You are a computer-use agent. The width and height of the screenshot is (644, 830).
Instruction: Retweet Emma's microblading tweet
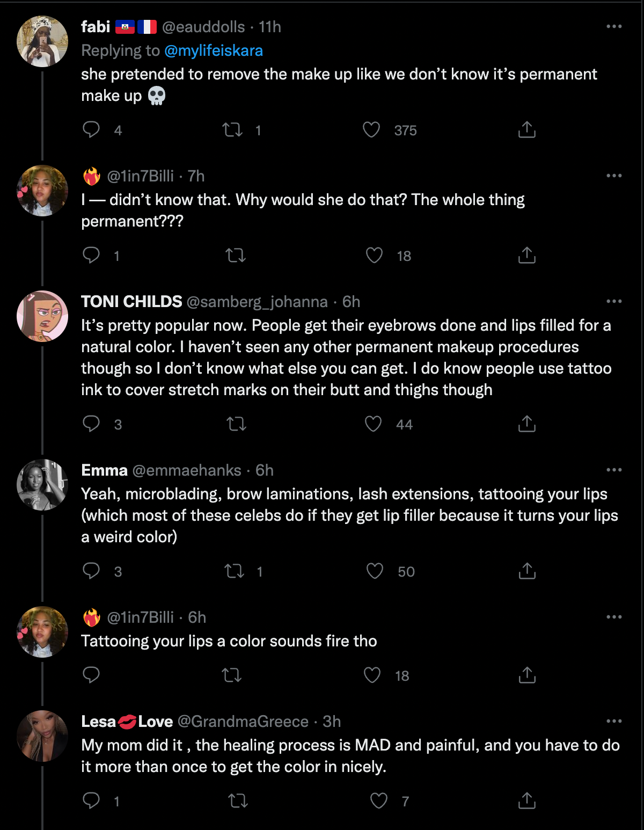point(234,571)
